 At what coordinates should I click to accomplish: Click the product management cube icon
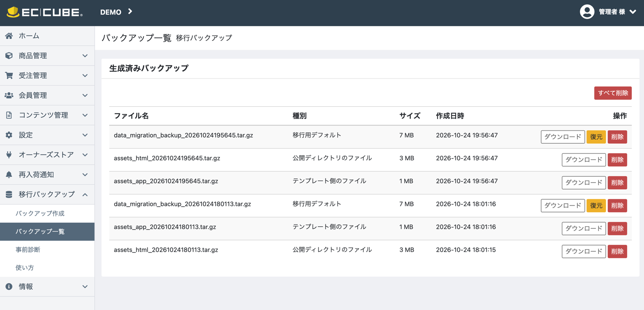click(x=9, y=56)
